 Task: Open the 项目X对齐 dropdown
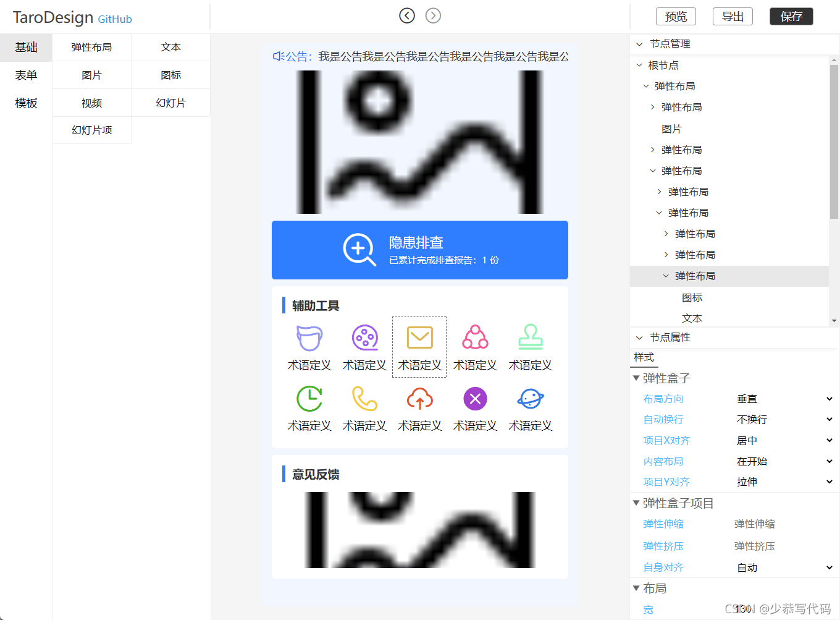coord(784,441)
